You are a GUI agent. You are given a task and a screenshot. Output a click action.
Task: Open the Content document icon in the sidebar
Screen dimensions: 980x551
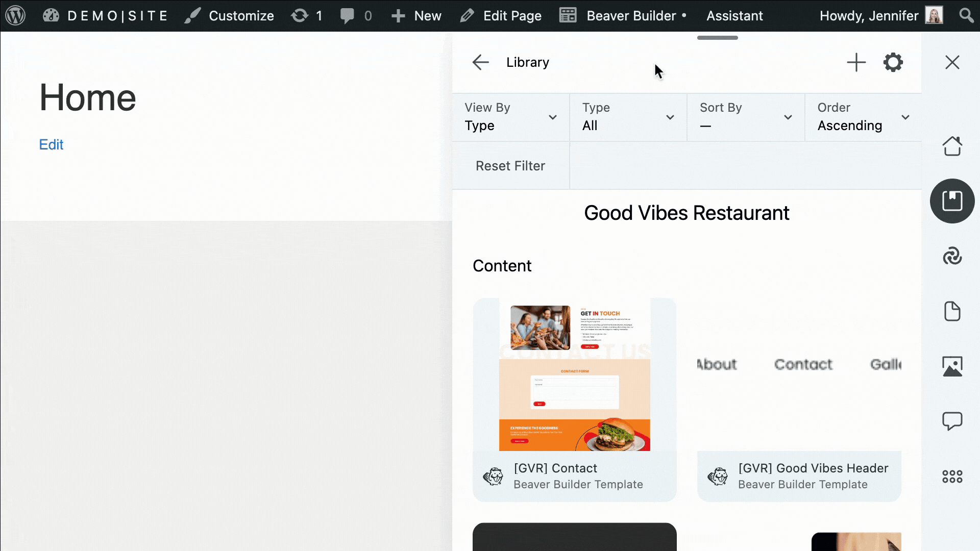[952, 311]
